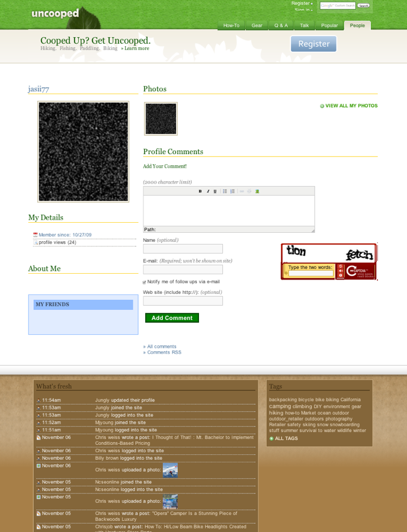Click the 'Opera' Camper post entry
This screenshot has width=407, height=532.
pos(166,517)
